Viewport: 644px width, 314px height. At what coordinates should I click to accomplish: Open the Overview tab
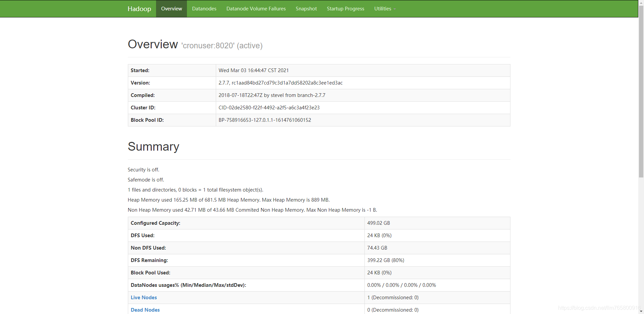coord(171,9)
